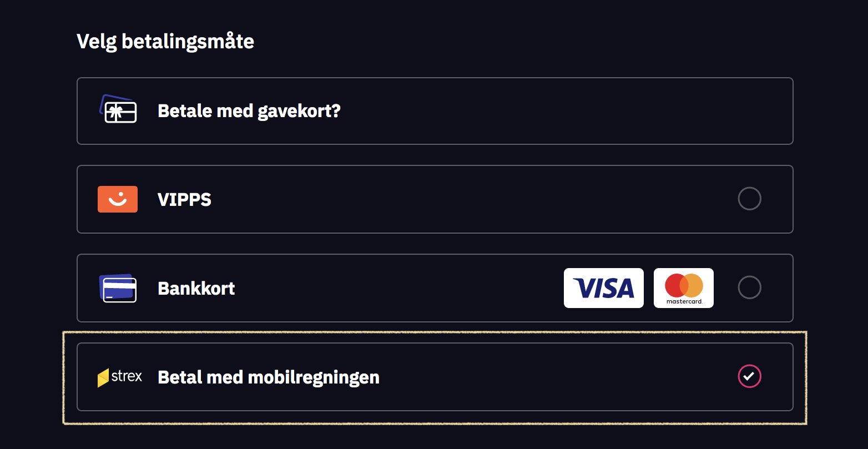Click blank space between Bankkort and Visa

click(400, 289)
